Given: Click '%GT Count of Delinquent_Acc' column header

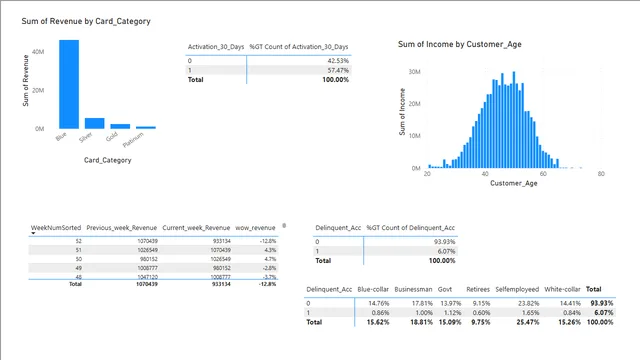Looking at the screenshot, I should tap(410, 228).
